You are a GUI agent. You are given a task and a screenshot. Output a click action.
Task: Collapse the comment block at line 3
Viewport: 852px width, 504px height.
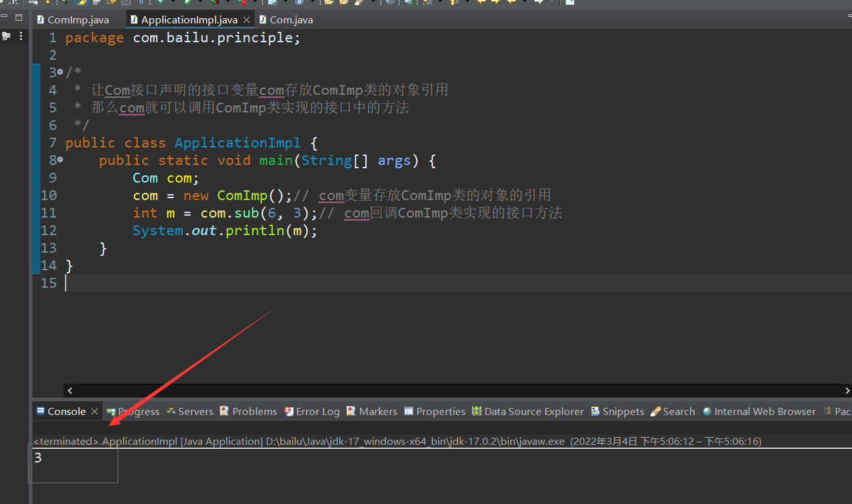[60, 72]
